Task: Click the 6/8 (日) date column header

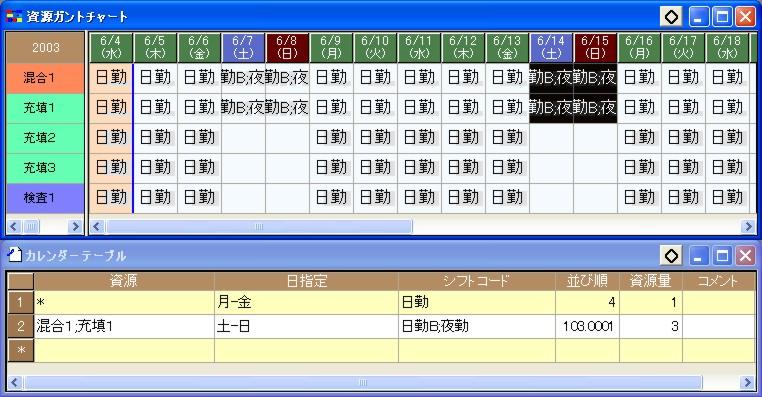Action: [x=287, y=48]
